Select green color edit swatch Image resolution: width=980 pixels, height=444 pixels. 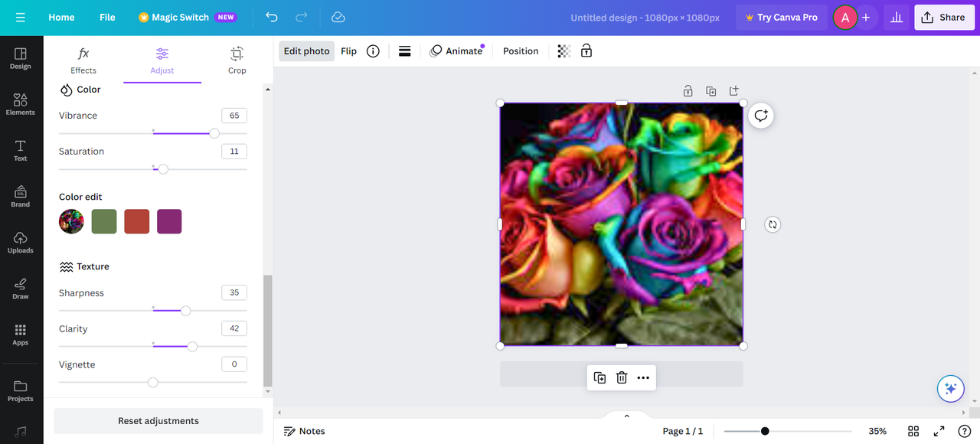(x=104, y=221)
